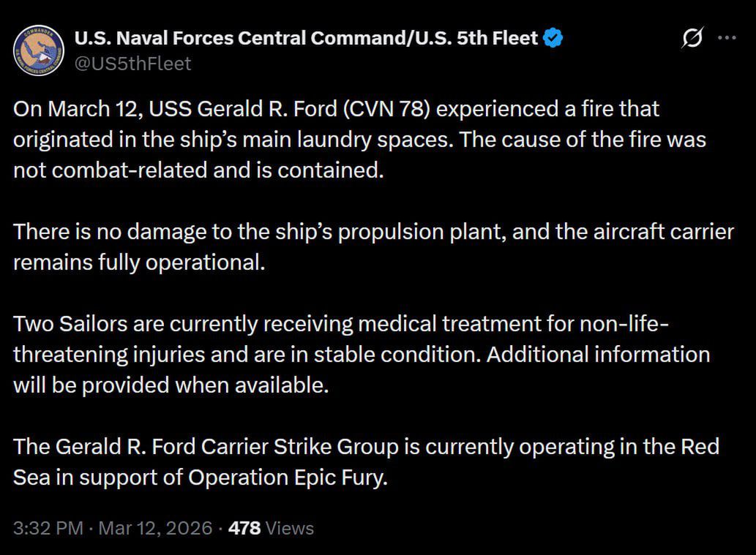The image size is (756, 555).
Task: Click the paragraph about two injured Sailors
Action: coord(359,354)
